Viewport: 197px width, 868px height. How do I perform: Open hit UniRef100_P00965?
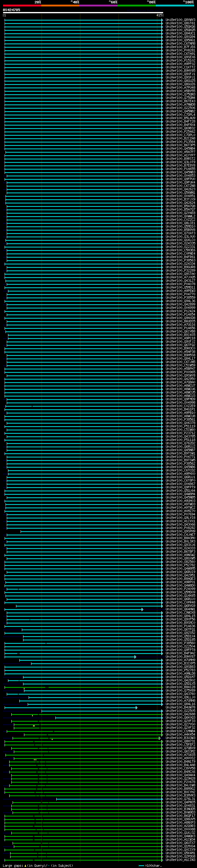click(x=180, y=372)
